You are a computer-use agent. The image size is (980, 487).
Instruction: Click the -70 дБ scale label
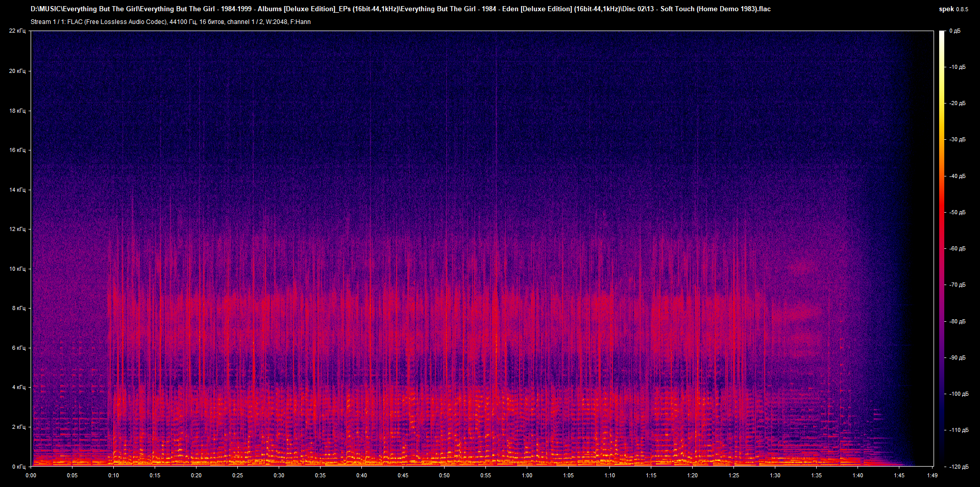point(957,285)
